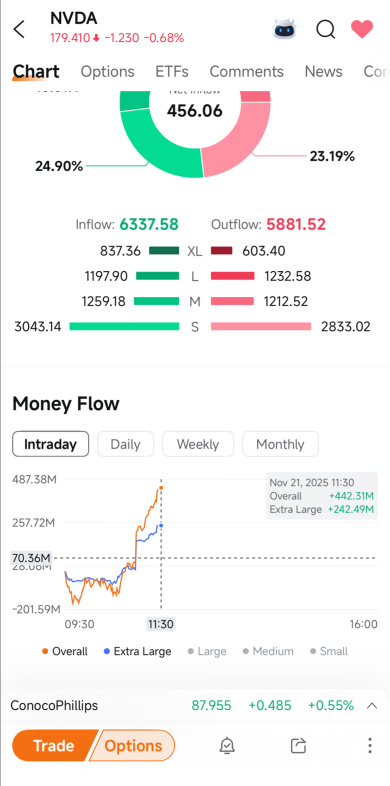Select the Weekly money flow period
Screen dimensions: 390x786
(x=198, y=444)
